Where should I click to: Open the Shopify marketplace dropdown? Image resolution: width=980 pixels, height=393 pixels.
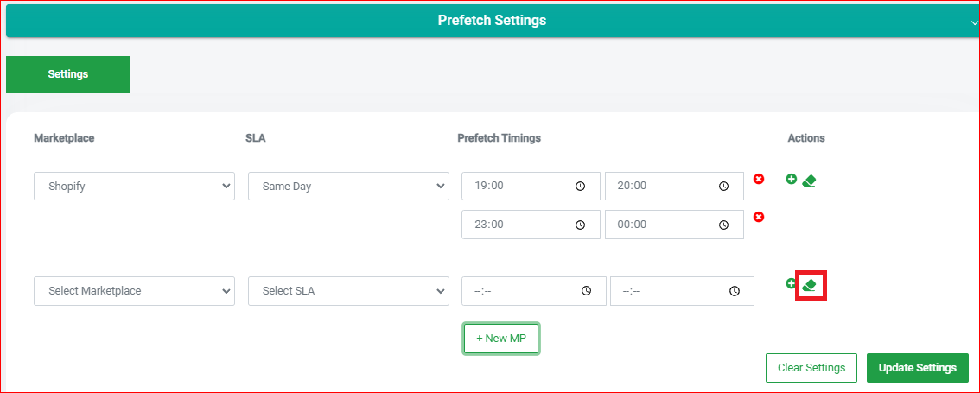coord(134,187)
